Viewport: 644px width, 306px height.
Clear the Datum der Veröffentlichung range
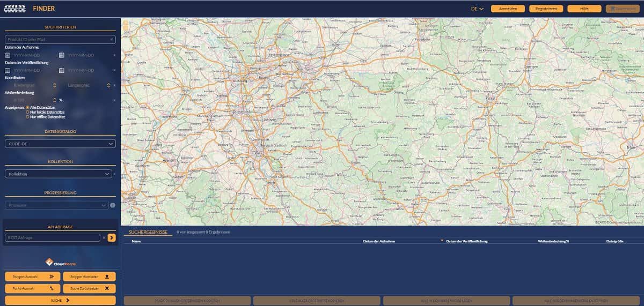114,70
